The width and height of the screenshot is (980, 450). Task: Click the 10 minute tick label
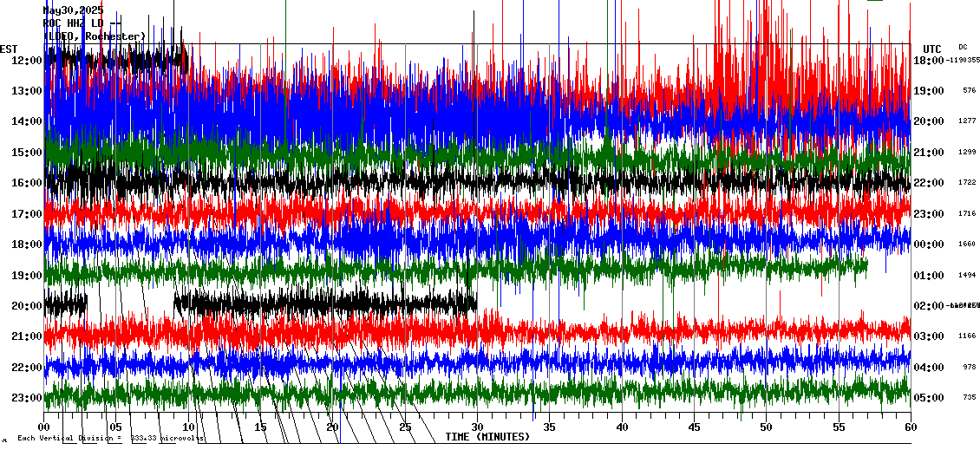pos(188,427)
